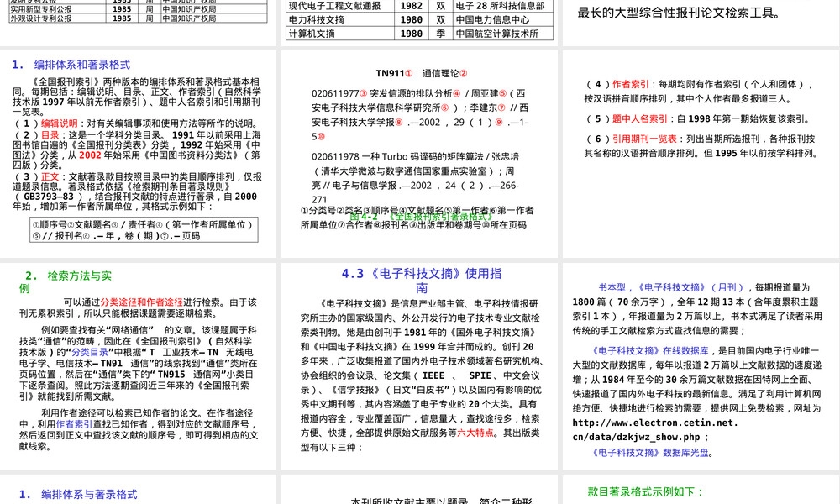
Task: Click the blue term 作者索引 in the retrieval slide
Action: [x=74, y=424]
